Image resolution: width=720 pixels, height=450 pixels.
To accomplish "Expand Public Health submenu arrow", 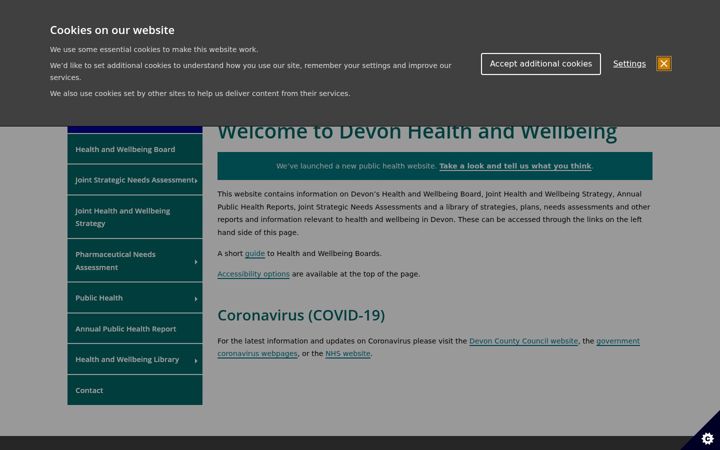I will point(196,299).
